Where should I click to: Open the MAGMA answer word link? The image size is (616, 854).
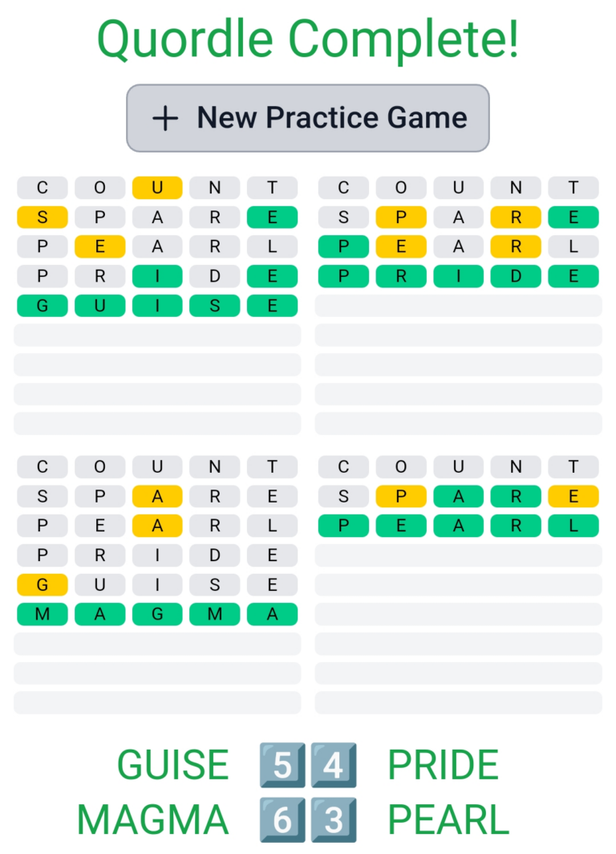pos(152,820)
